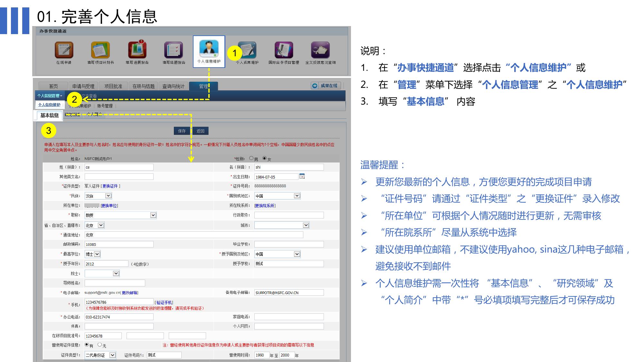Viewport: 644px width, 362px height.
Task: Open the calendar icon beside 出生日期
Action: [x=302, y=176]
